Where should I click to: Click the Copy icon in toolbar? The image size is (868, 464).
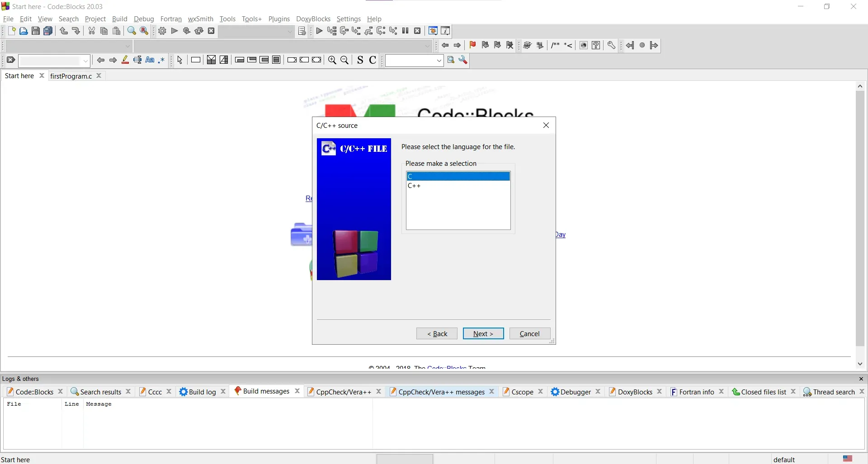click(104, 31)
